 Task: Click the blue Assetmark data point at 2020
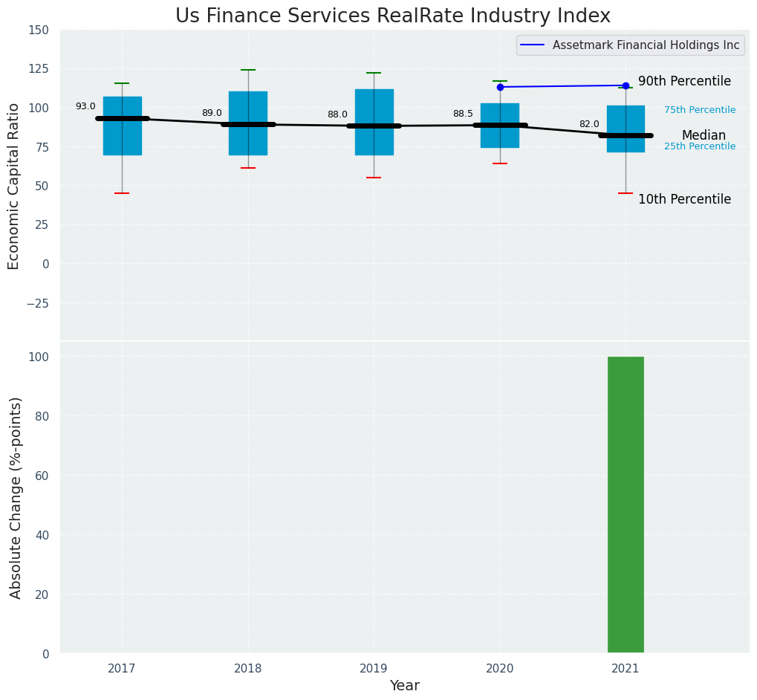click(x=500, y=87)
